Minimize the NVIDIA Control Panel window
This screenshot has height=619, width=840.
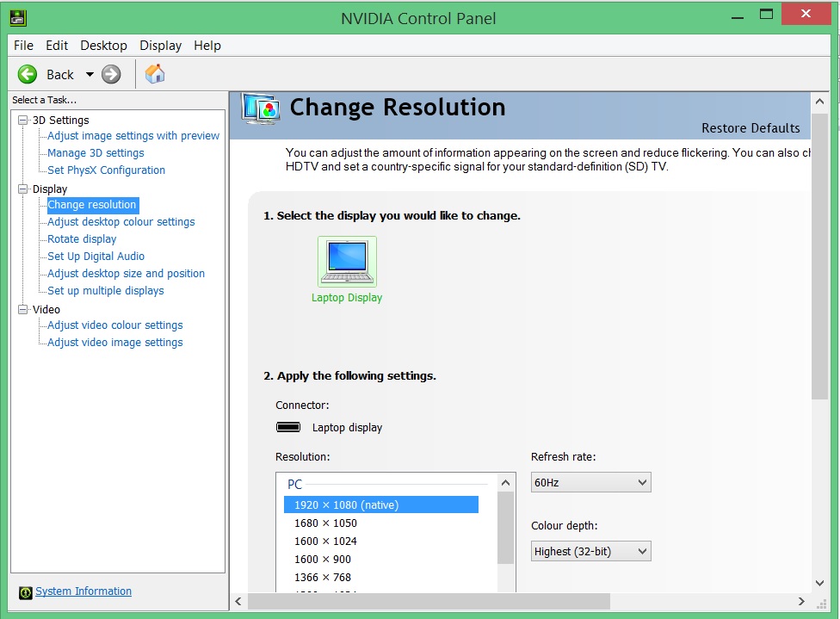[738, 16]
